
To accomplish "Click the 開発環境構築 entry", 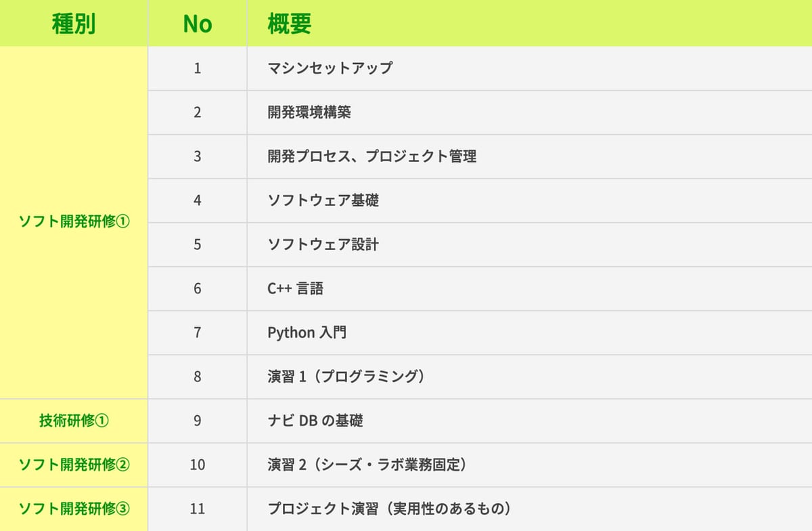I will [x=309, y=112].
